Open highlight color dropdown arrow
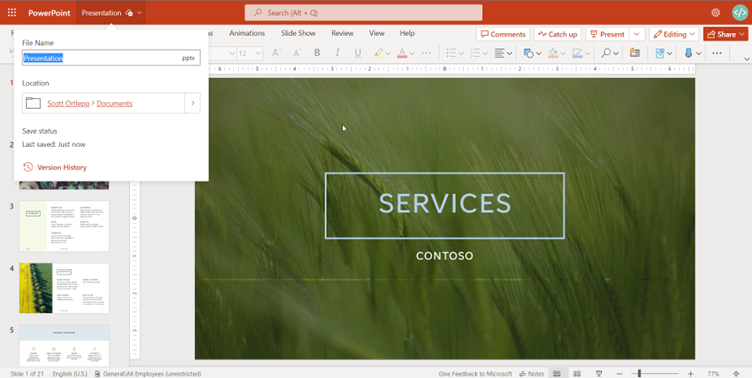Image resolution: width=752 pixels, height=378 pixels. pos(388,53)
